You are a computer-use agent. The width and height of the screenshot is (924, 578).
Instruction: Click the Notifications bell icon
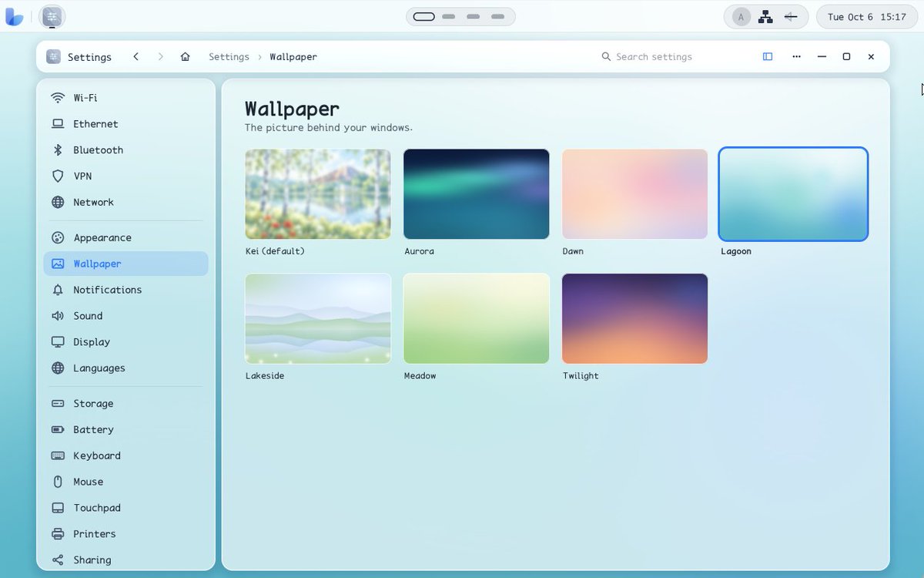pyautogui.click(x=58, y=290)
